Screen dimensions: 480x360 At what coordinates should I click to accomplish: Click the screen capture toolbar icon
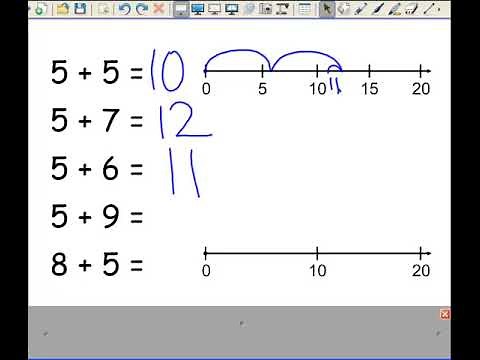tap(266, 9)
